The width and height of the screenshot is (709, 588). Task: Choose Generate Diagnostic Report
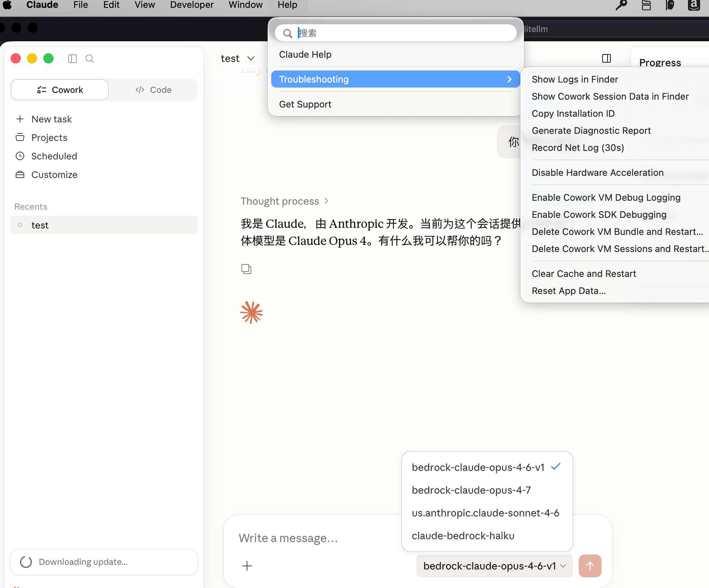(591, 131)
